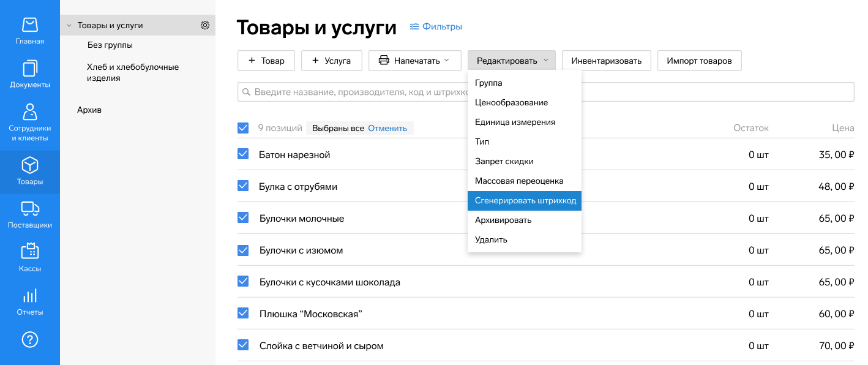This screenshot has width=868, height=365.
Task: Click the printer icon in Напечатать
Action: point(384,61)
